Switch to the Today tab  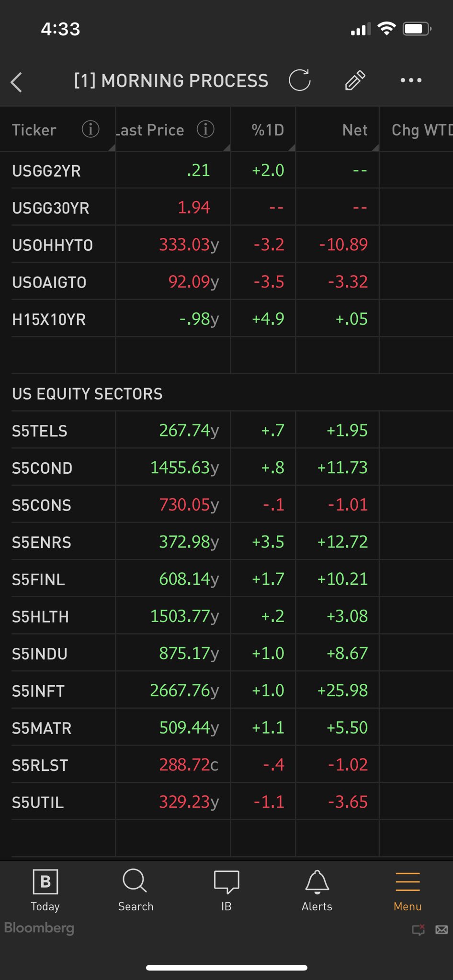(x=45, y=891)
